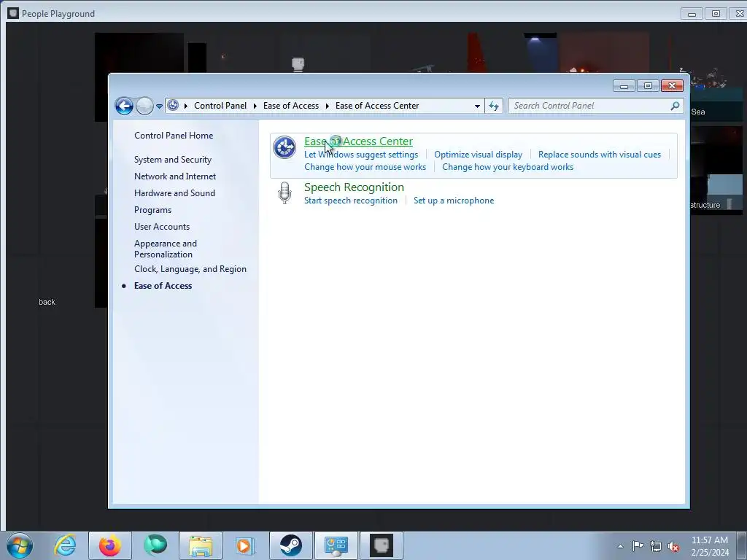
Task: Click Optimize visual display
Action: tap(478, 155)
